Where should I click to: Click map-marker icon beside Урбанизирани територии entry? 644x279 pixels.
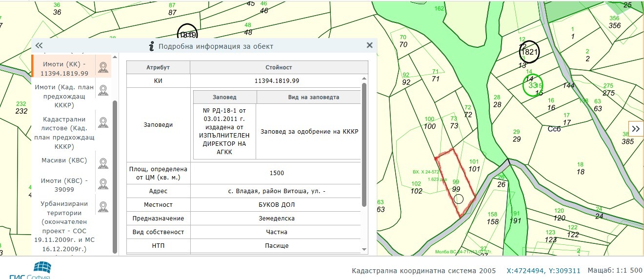(103, 207)
